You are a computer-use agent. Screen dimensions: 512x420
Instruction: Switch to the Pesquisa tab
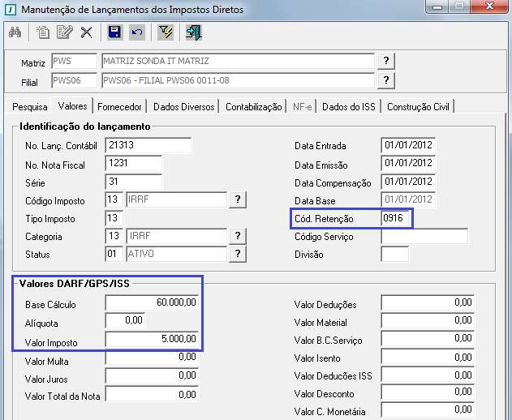tap(30, 107)
